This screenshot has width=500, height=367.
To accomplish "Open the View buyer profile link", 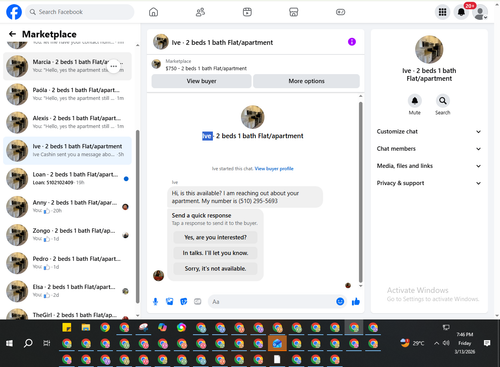I will [274, 169].
